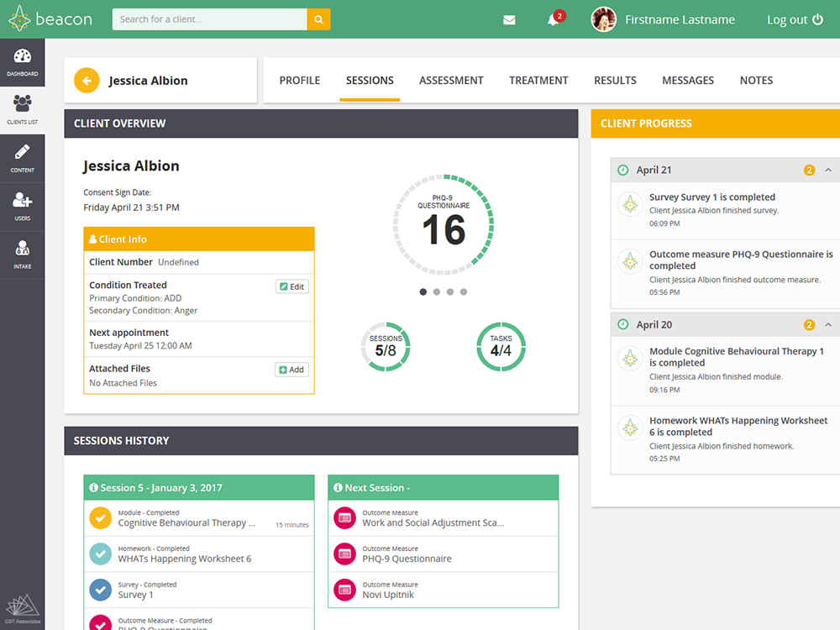The image size is (840, 630).
Task: Switch to the Treatment tab
Action: [x=538, y=81]
